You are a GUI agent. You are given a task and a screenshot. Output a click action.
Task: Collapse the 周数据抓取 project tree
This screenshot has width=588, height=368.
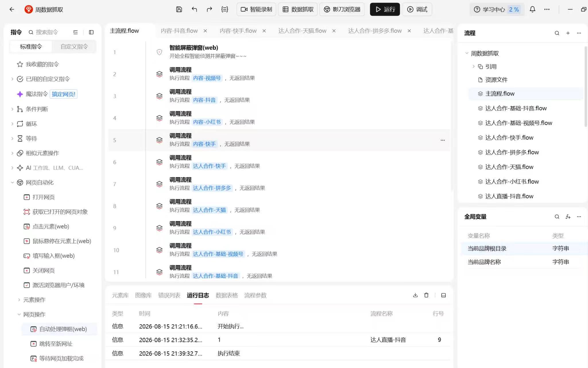tap(467, 53)
